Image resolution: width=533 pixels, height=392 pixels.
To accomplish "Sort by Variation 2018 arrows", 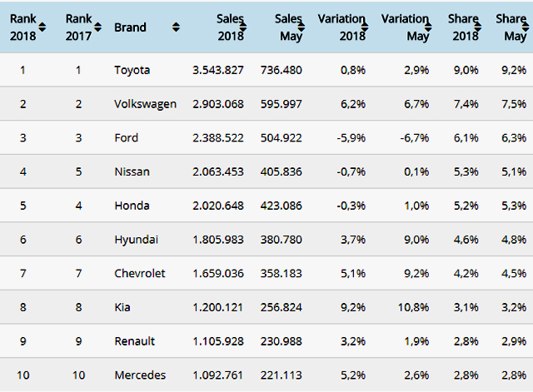I will coord(371,27).
